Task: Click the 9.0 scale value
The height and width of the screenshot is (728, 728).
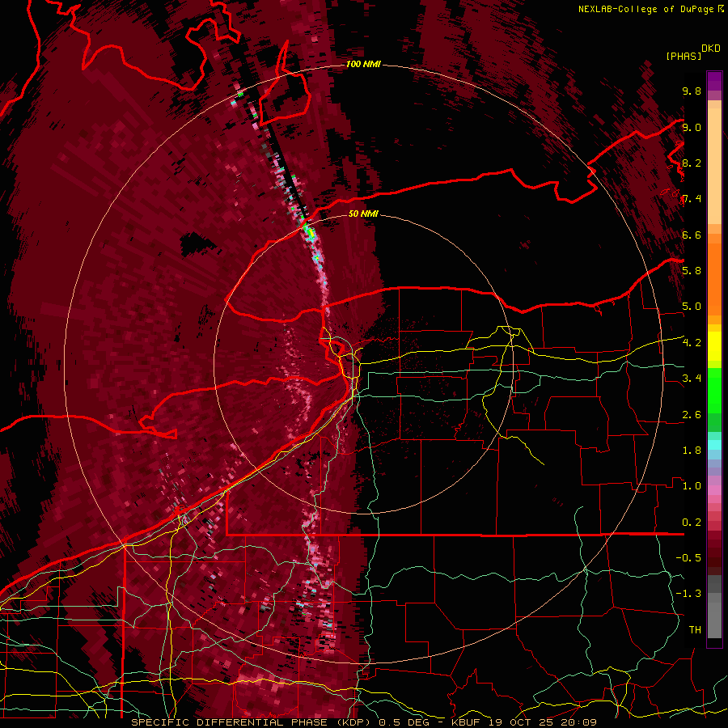Action: coord(692,127)
